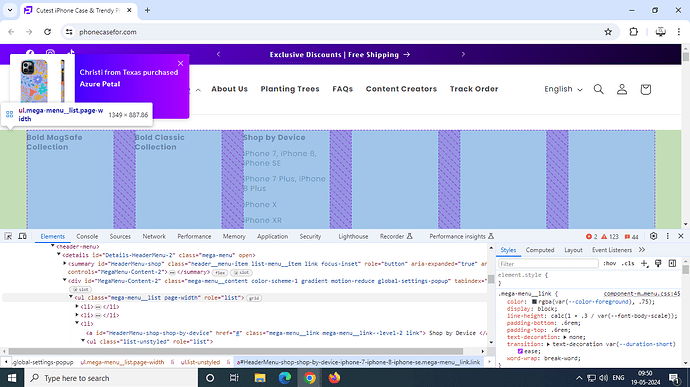Viewport: 690px width, 387px height.
Task: Open the shopping cart icon
Action: click(x=646, y=89)
